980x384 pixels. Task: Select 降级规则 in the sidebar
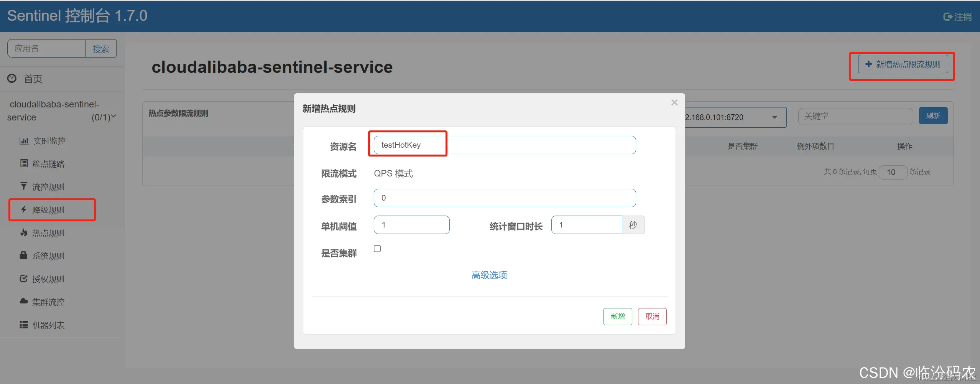pyautogui.click(x=48, y=210)
